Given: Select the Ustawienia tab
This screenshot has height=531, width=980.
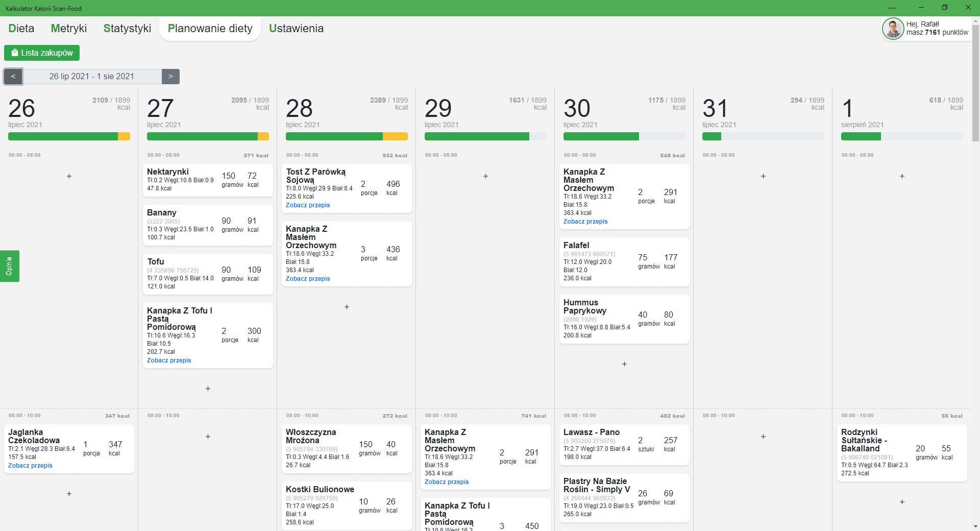Looking at the screenshot, I should coord(296,28).
